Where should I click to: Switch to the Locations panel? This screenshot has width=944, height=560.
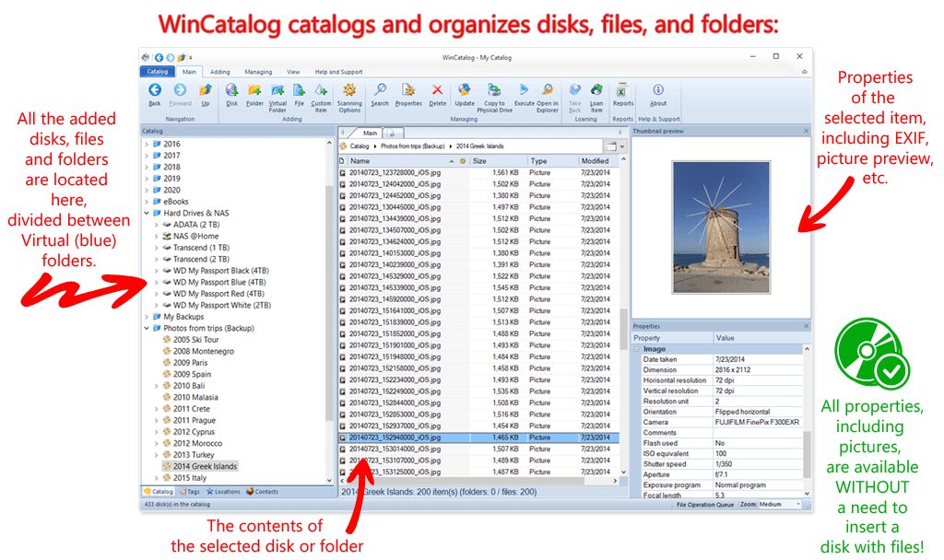pyautogui.click(x=222, y=494)
